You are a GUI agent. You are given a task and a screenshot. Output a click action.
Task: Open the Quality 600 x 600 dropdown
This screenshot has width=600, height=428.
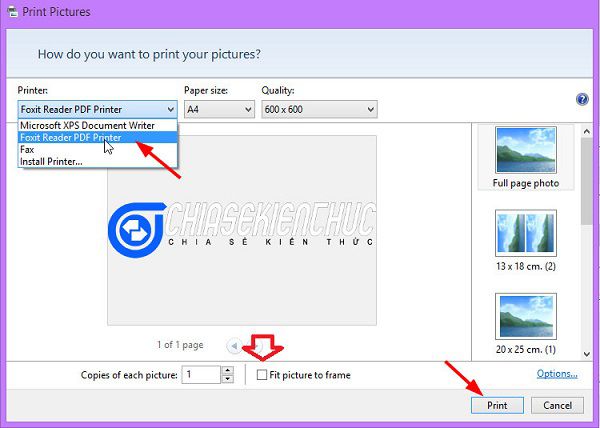tap(320, 109)
